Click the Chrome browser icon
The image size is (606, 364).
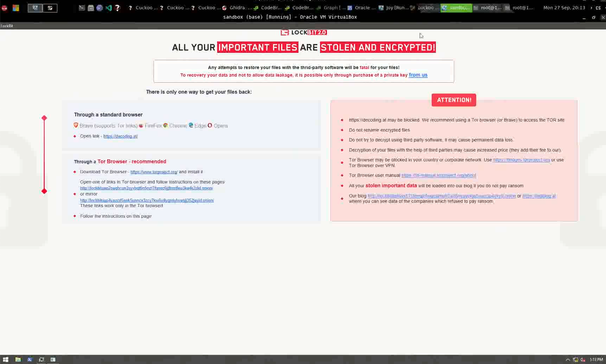pyautogui.click(x=165, y=125)
